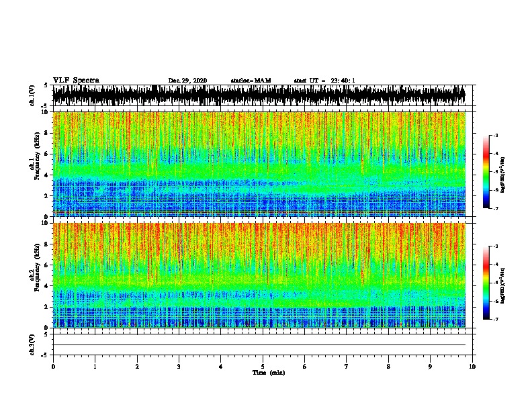The height and width of the screenshot is (411, 532).
Task: Click time axis tick label "2"
Action: (137, 367)
